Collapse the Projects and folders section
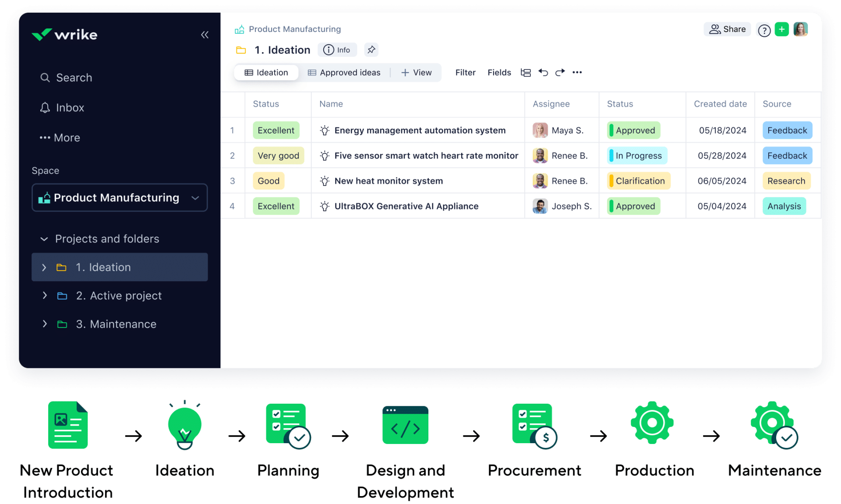The width and height of the screenshot is (841, 504). point(44,239)
